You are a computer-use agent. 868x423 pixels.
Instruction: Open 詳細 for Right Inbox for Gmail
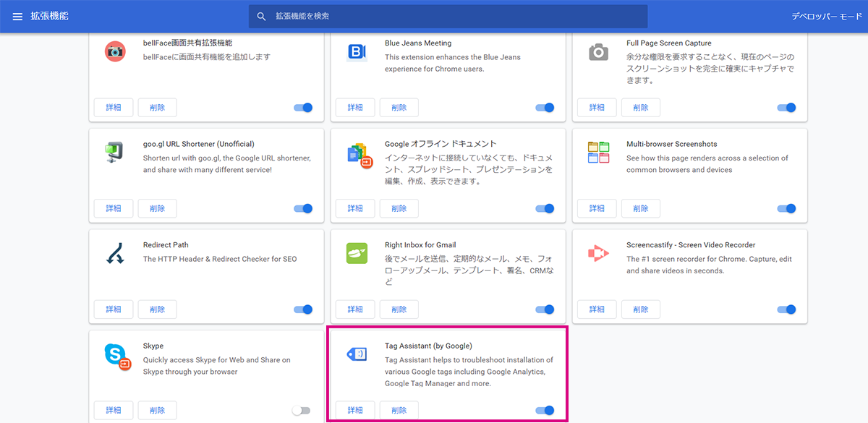(355, 309)
